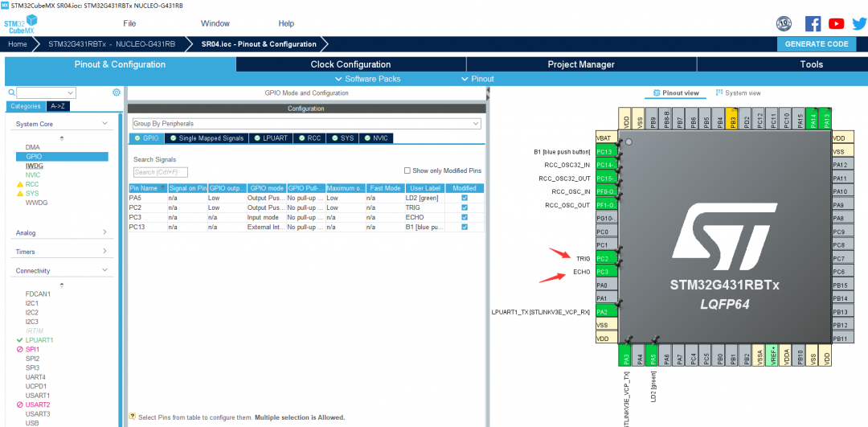Click yellow pin PB3 at chip top
The height and width of the screenshot is (427, 868).
click(733, 118)
